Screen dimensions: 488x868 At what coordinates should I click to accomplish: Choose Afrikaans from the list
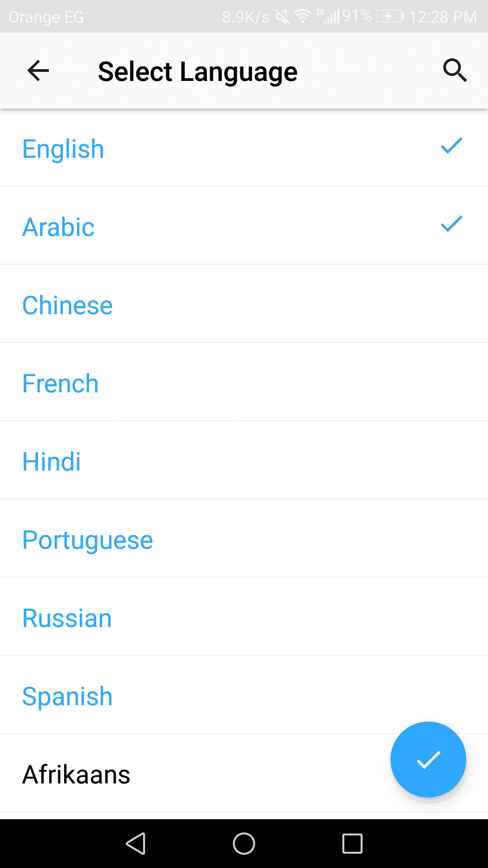click(x=76, y=775)
